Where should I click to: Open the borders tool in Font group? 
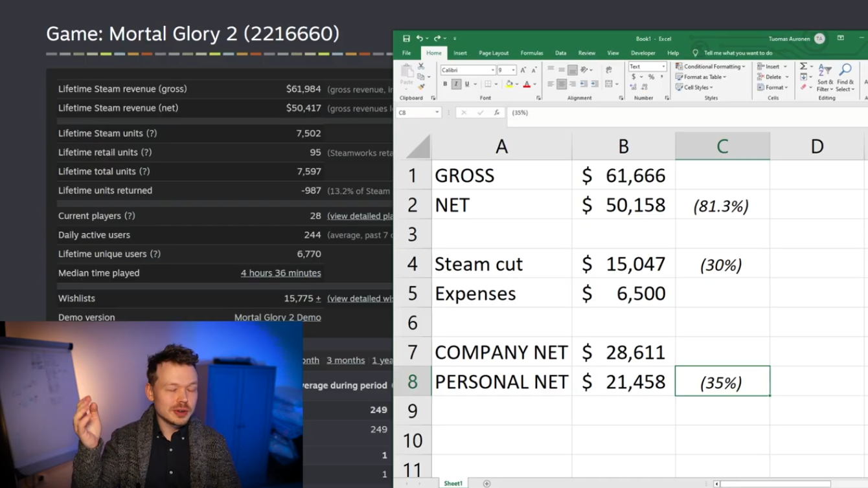(488, 84)
